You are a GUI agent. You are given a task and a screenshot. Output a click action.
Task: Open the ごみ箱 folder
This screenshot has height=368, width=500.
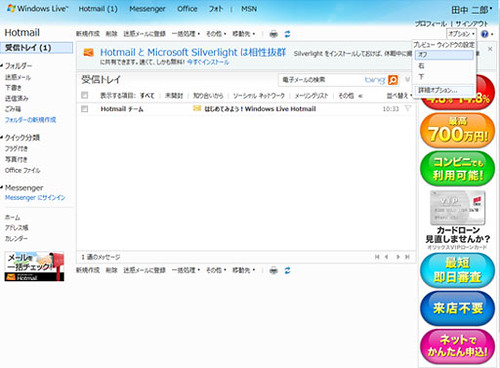coord(13,109)
